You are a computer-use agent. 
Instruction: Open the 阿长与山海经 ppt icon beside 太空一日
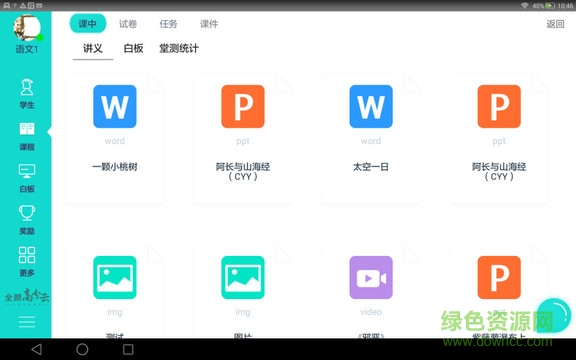[x=499, y=107]
